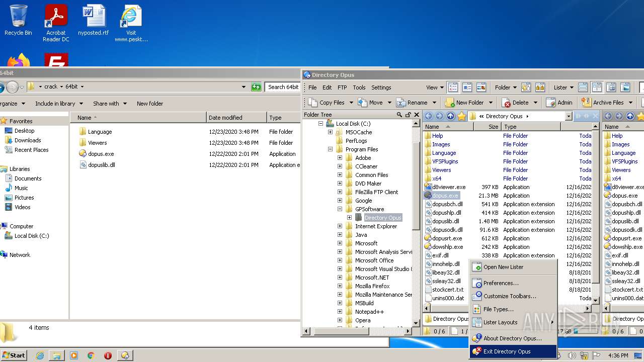The width and height of the screenshot is (644, 362).
Task: Click the find duplicates binoculars icon
Action: click(x=540, y=87)
